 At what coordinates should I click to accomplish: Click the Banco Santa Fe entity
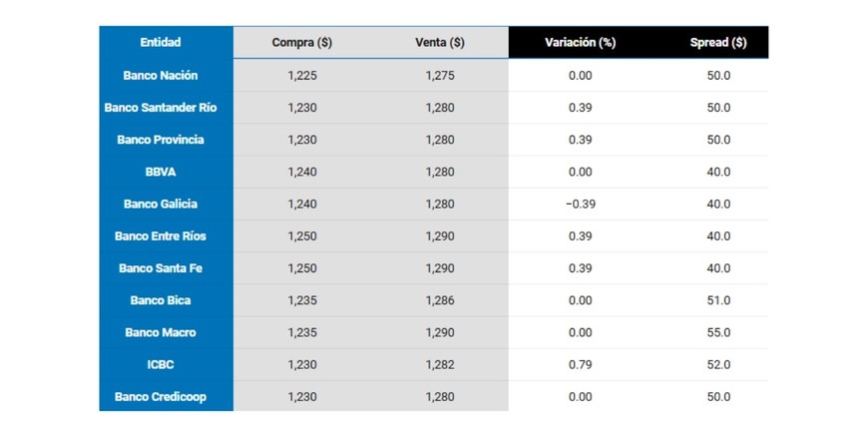click(161, 268)
